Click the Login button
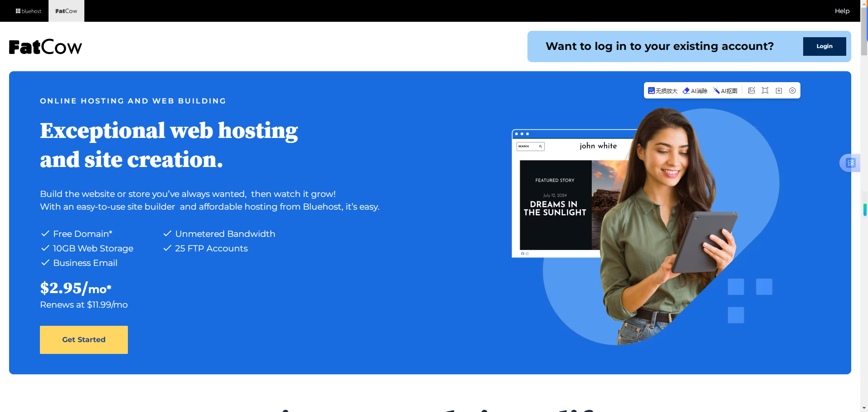Screen dimensions: 868x412 tap(824, 46)
